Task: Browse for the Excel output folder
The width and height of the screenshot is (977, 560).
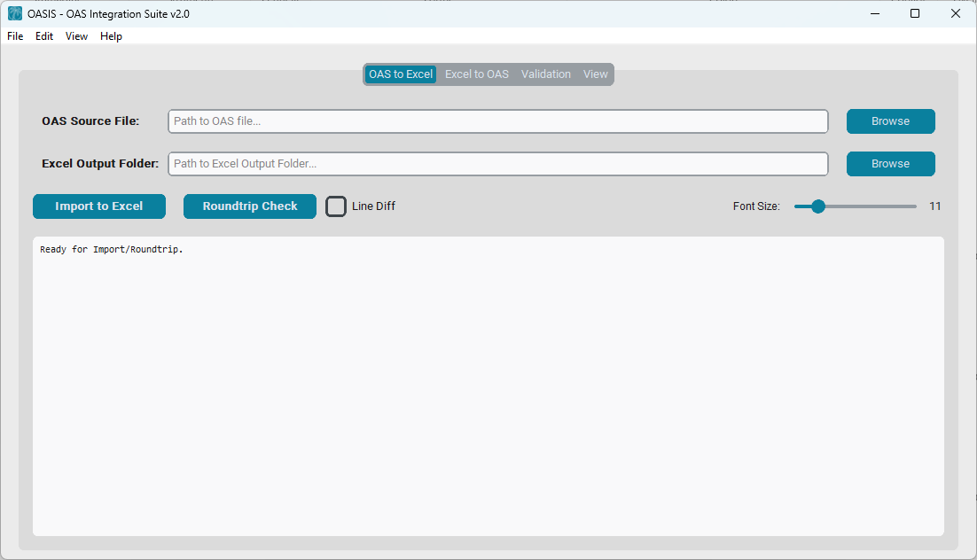Action: pyautogui.click(x=890, y=164)
